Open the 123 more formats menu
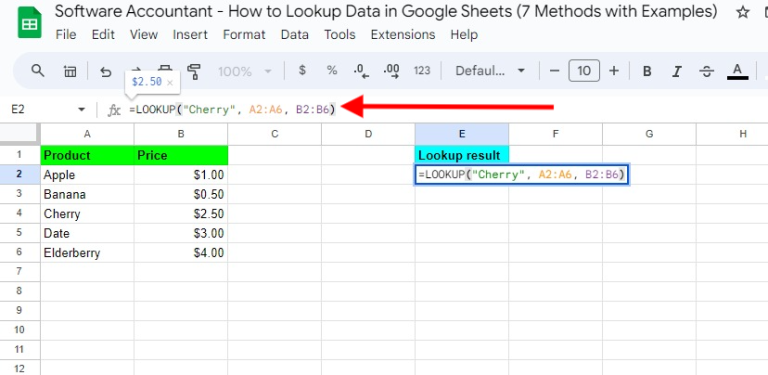This screenshot has height=375, width=768. click(422, 71)
